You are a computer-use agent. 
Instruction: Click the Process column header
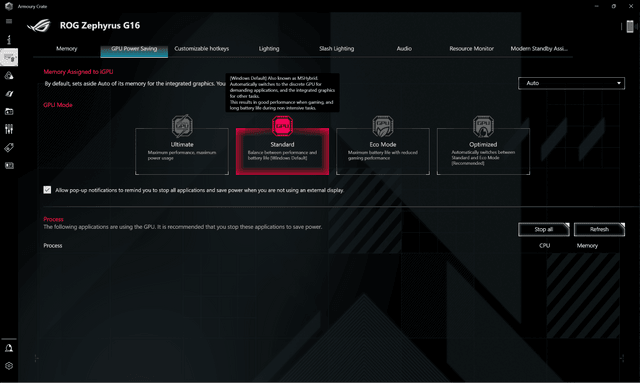point(53,245)
